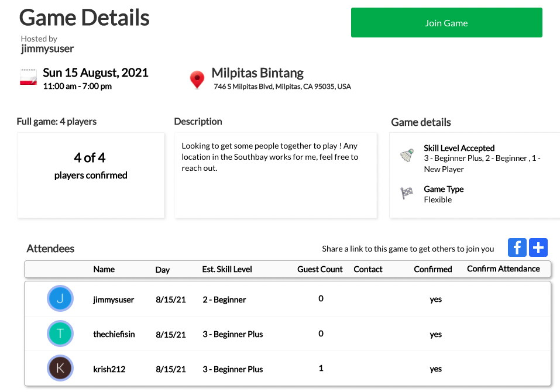560x392 pixels.
Task: Sort by Est. Skill Level column header
Action: (x=227, y=269)
